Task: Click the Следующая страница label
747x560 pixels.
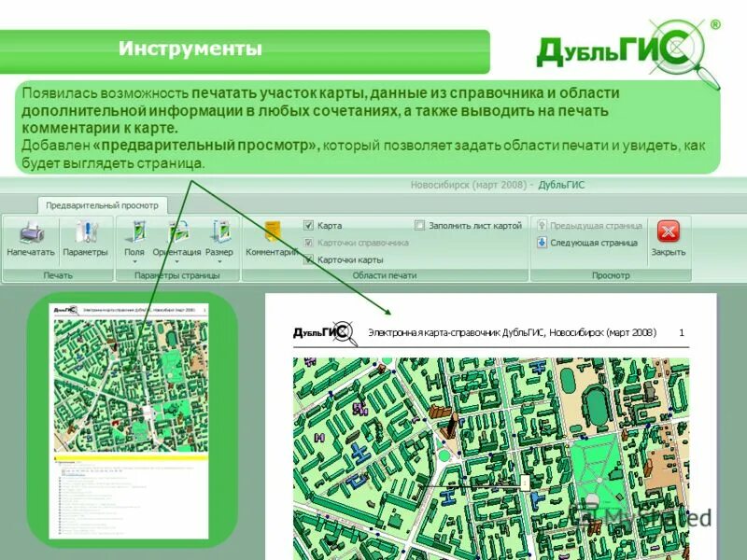Action: (x=594, y=243)
